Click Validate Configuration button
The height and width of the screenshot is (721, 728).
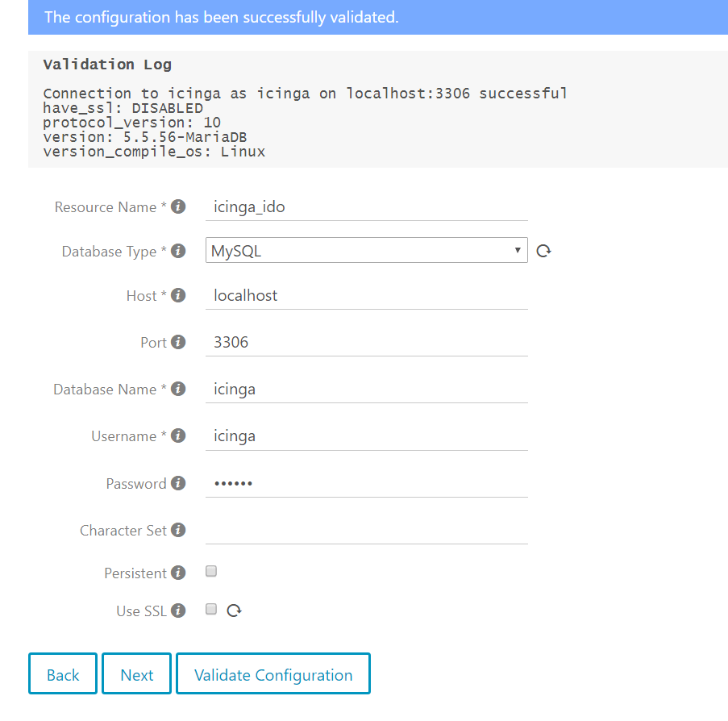tap(273, 674)
